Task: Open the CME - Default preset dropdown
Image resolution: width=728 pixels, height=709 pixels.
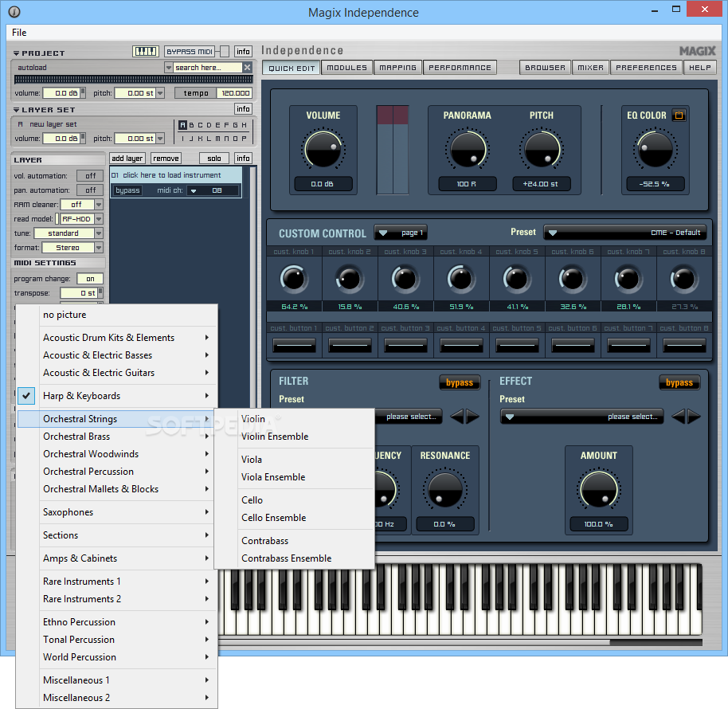Action: (x=625, y=233)
